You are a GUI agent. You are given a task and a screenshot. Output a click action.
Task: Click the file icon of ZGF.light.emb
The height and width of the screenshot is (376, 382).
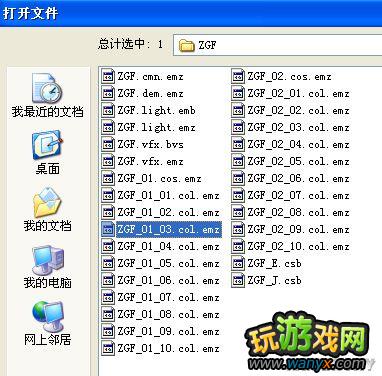[108, 110]
